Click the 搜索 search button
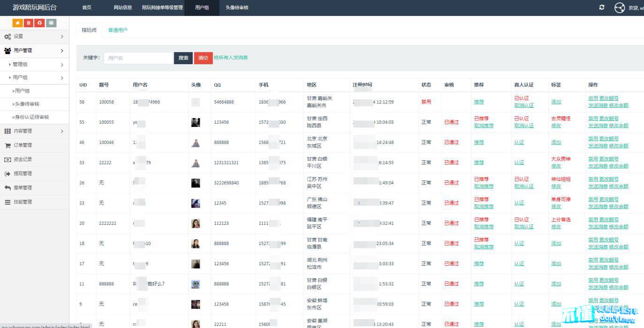The image size is (644, 328). pos(183,58)
